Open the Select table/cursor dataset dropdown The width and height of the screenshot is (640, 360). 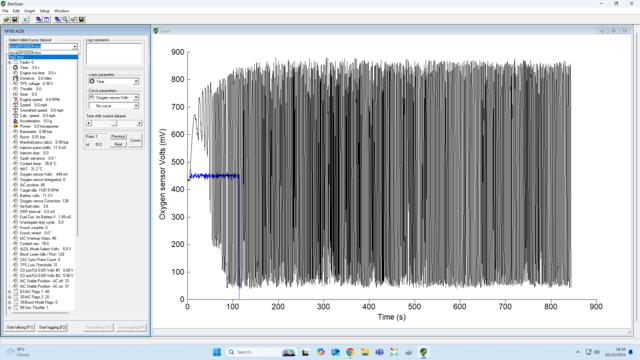point(75,47)
